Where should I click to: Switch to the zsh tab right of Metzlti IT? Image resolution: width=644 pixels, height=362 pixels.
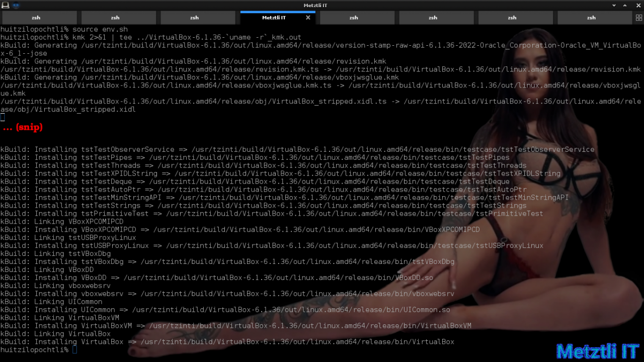tap(357, 18)
